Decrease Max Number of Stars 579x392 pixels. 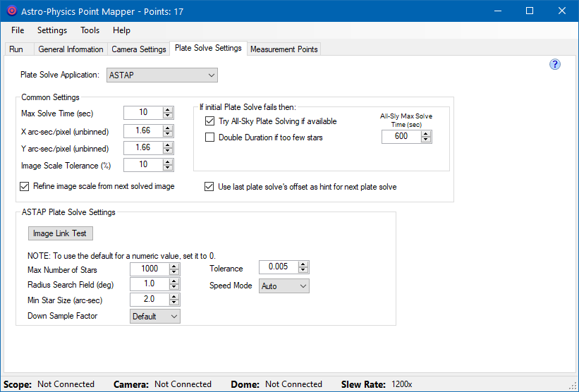click(x=174, y=272)
